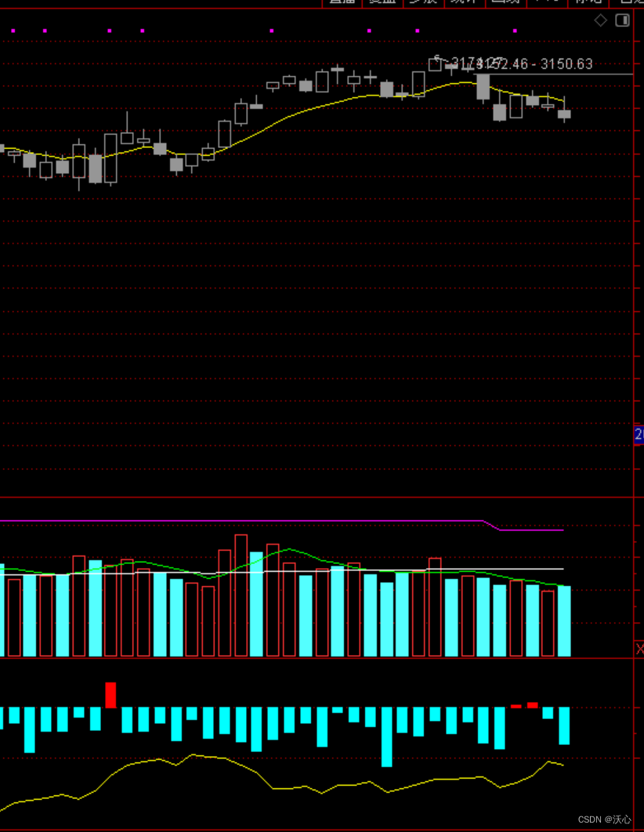The image size is (644, 832).
Task: Click the deepest cyan bar in bottom indicator
Action: click(x=387, y=736)
